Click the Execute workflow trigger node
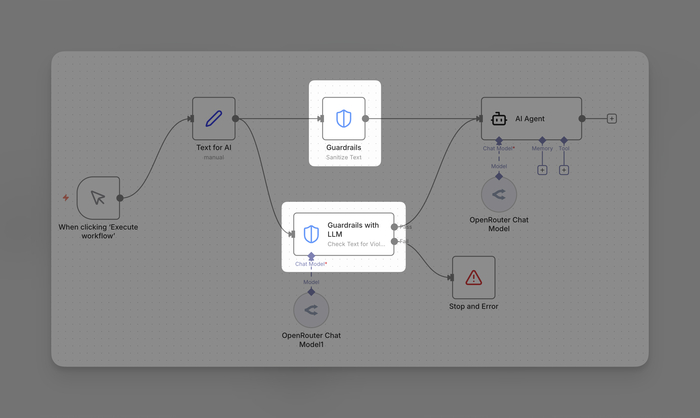The width and height of the screenshot is (700, 418). pyautogui.click(x=98, y=198)
